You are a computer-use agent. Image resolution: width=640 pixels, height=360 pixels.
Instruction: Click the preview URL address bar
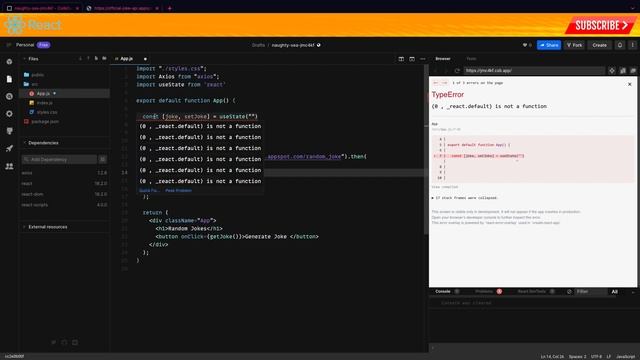533,71
